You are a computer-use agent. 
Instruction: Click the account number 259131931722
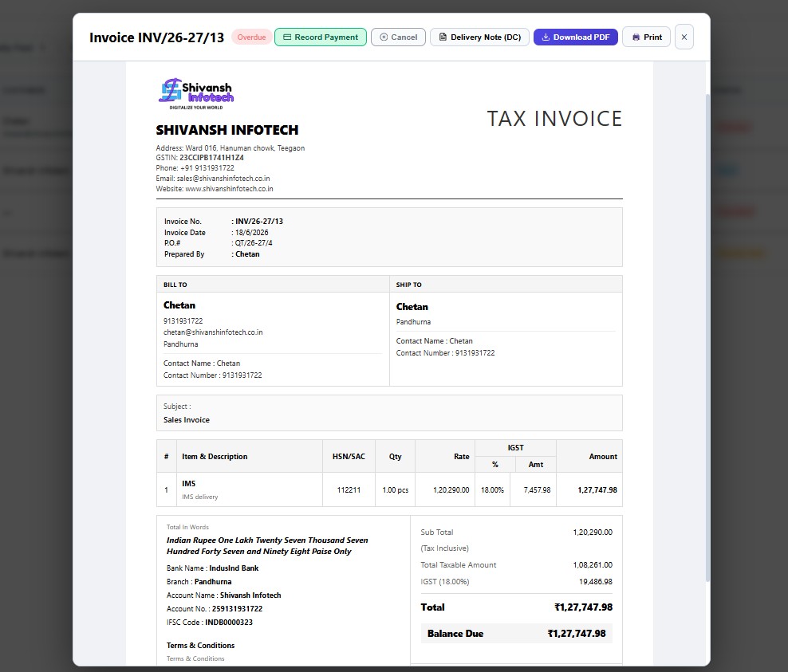click(237, 609)
